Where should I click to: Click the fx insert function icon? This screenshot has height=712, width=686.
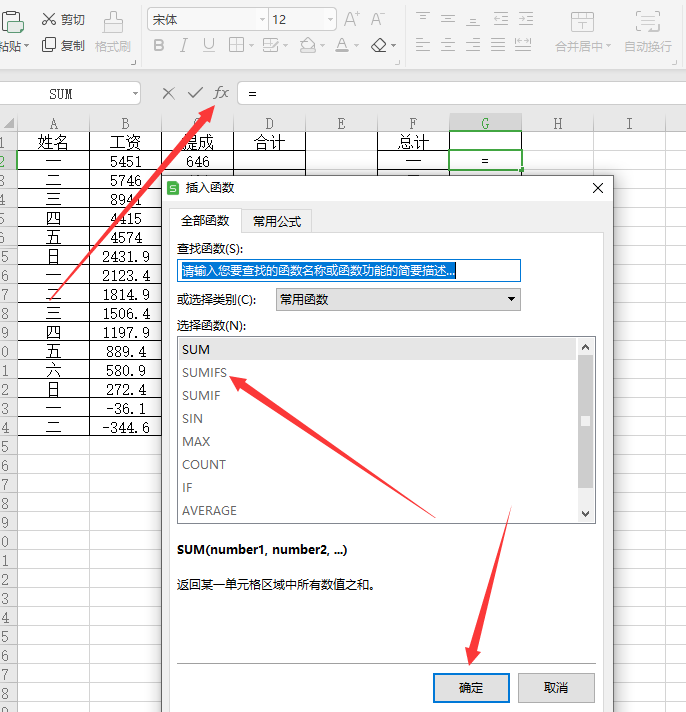(221, 93)
